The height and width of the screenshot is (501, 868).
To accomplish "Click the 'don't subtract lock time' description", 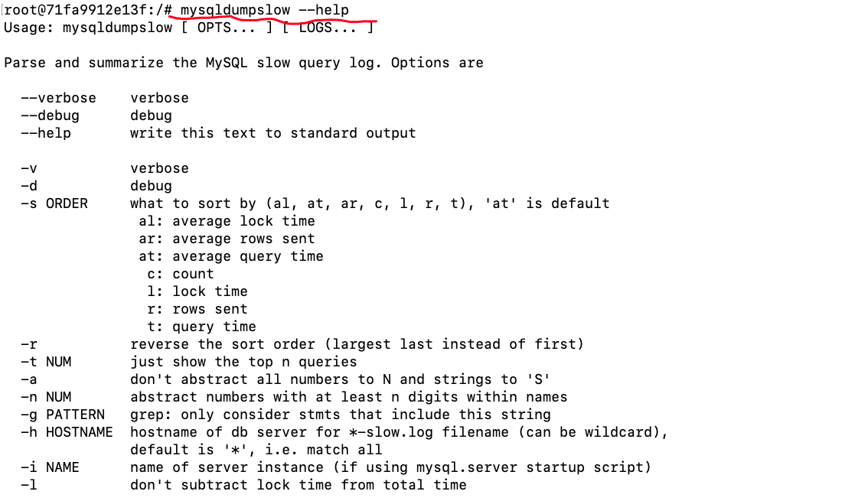I will coord(298,485).
